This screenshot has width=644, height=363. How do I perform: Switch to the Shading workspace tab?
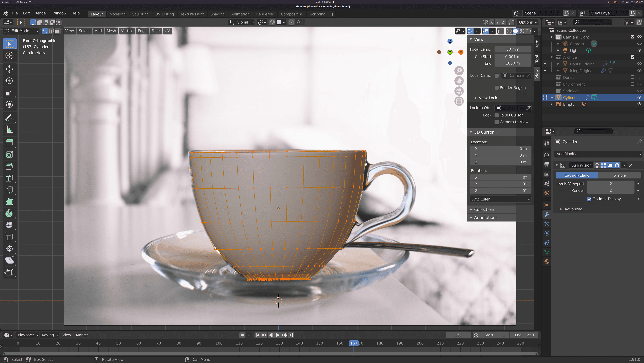[217, 14]
